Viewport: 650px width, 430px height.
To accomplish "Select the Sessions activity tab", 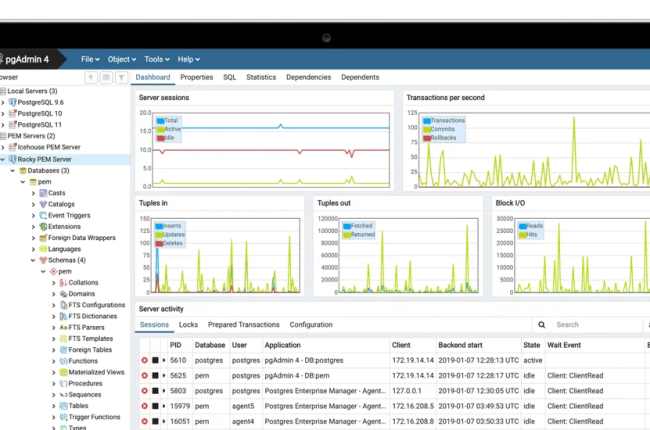I will pos(154,325).
